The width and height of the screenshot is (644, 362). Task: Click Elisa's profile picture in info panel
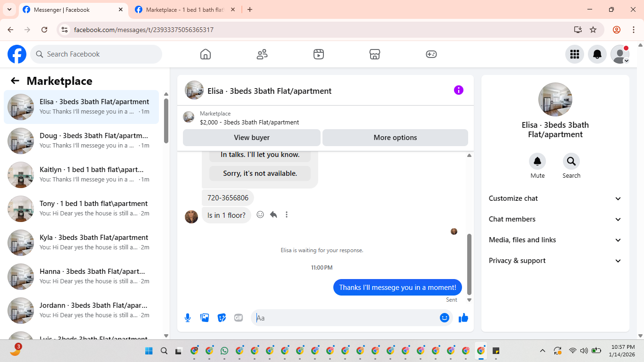click(x=555, y=99)
